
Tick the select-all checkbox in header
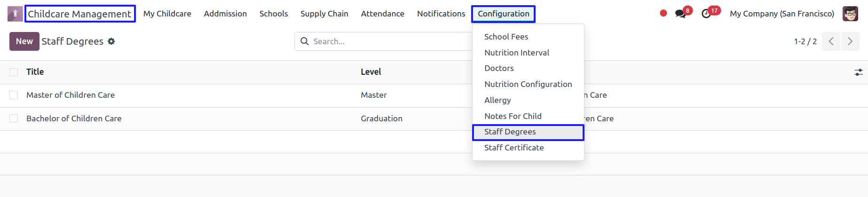(14, 72)
